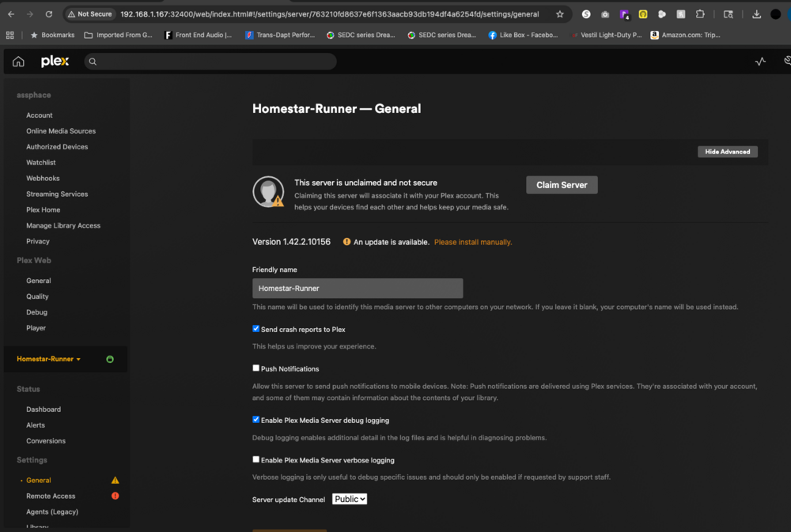Open Plex Home settings
791x532 pixels.
44,209
